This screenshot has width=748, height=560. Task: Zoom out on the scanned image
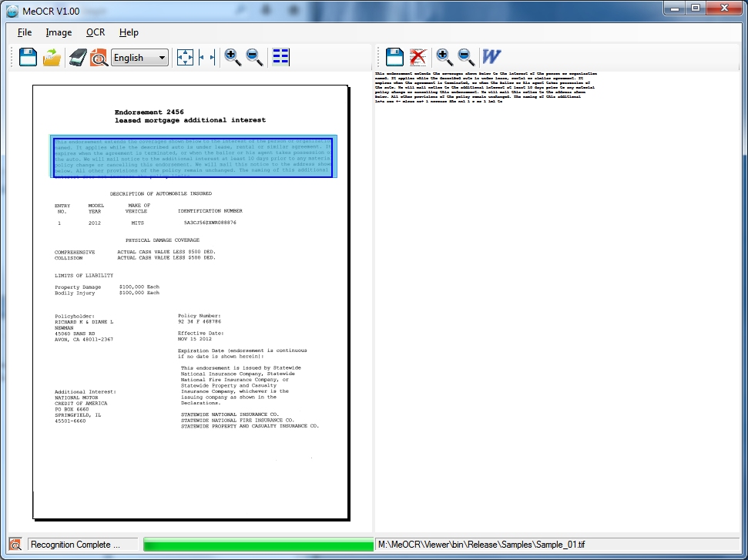coord(254,57)
